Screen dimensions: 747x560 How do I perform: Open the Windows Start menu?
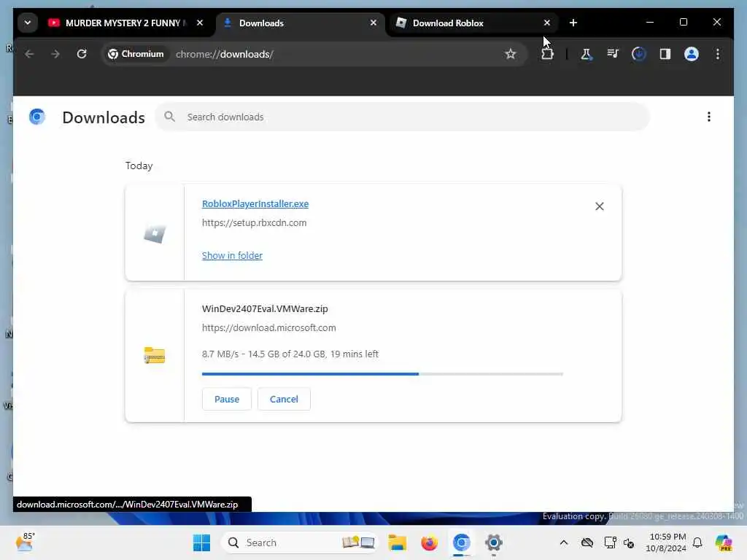click(x=201, y=542)
